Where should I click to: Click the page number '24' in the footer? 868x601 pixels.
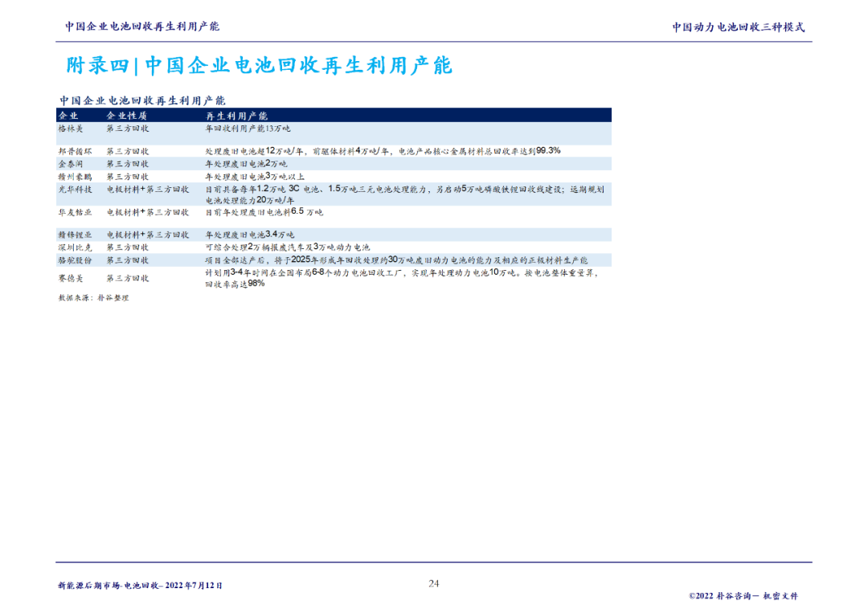(434, 583)
